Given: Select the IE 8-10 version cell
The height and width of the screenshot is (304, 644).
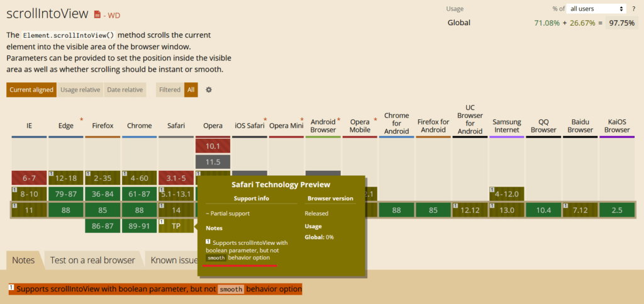Looking at the screenshot, I should click(x=29, y=193).
